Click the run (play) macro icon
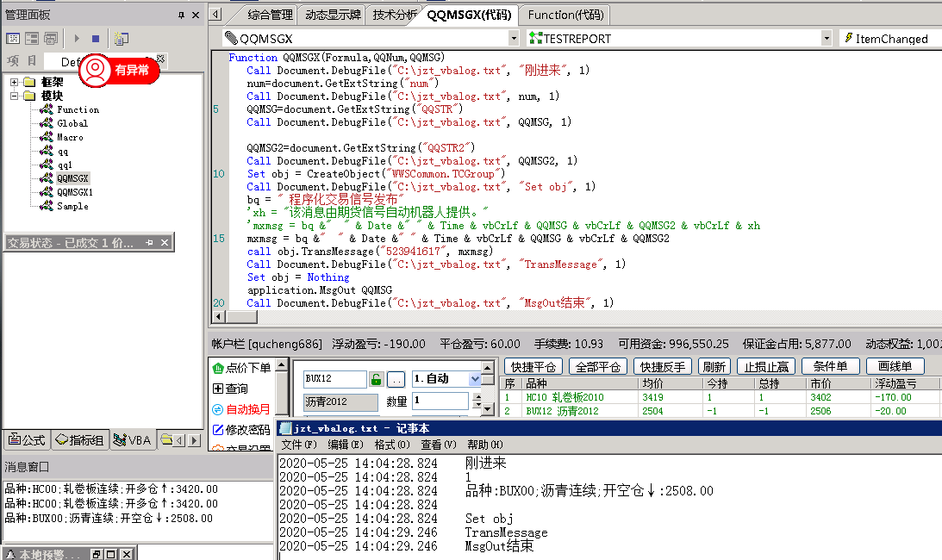 77,39
